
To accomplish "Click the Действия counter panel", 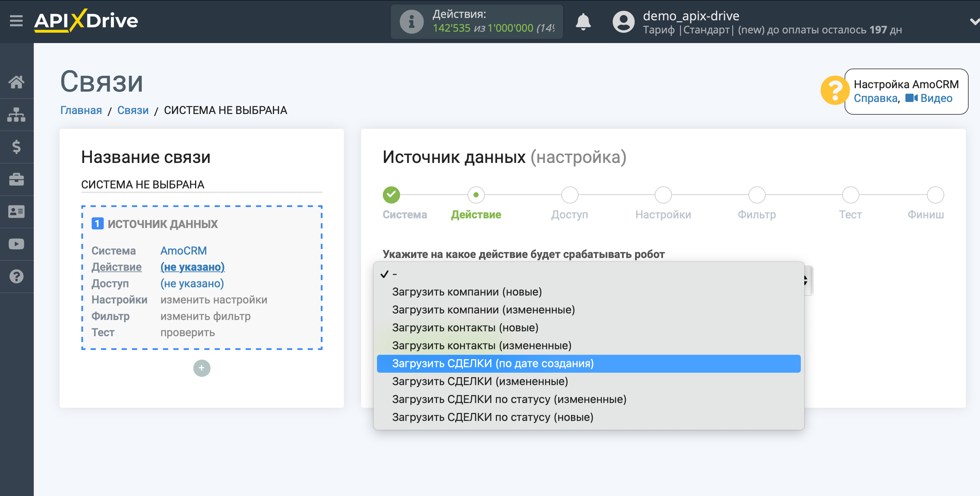I will point(477,22).
